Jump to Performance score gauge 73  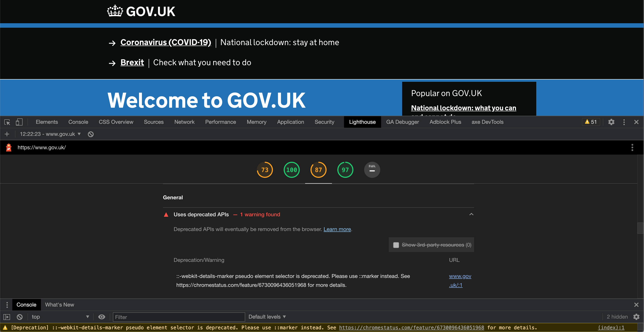(265, 170)
